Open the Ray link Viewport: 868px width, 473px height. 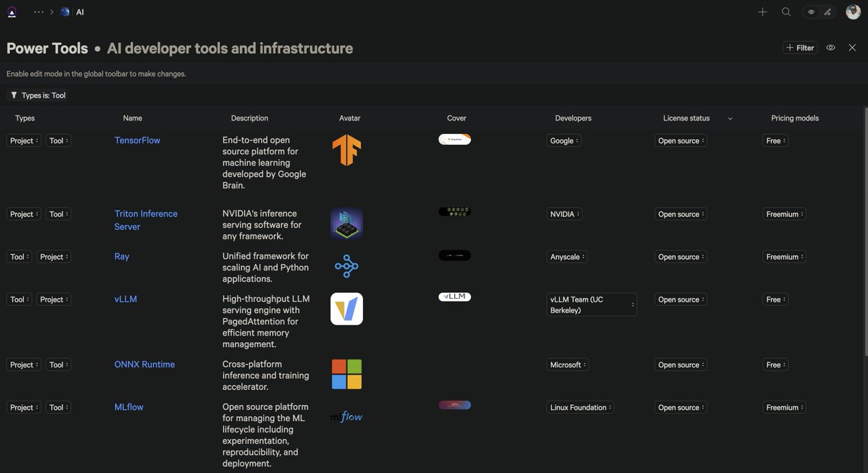click(x=122, y=256)
